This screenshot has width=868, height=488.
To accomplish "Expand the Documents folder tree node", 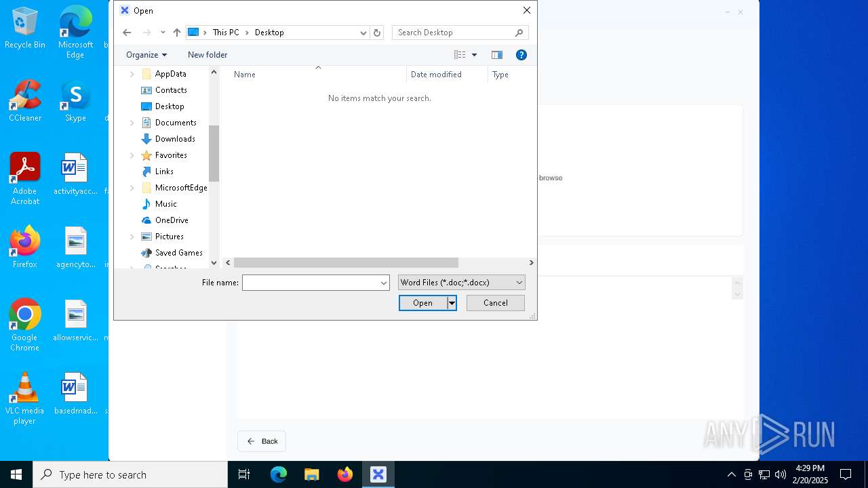I will tap(132, 123).
